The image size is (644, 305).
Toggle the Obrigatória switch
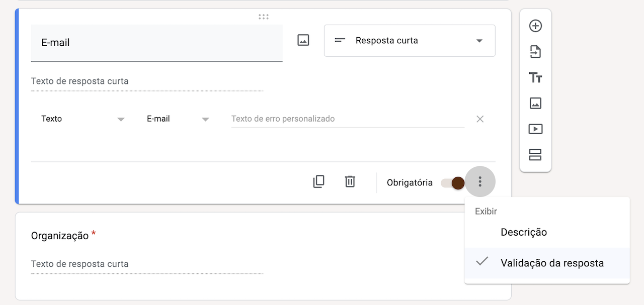click(452, 183)
